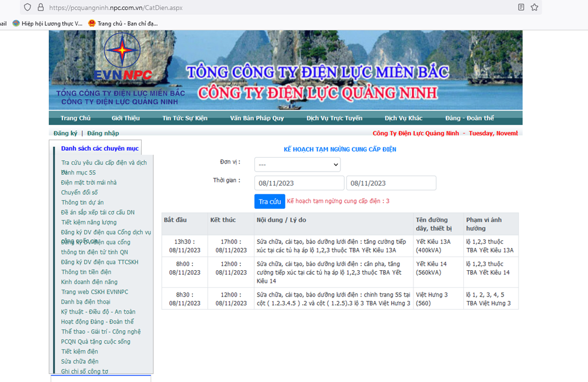Open Hoạt động Đảng - Đoàn thể link

[x=98, y=322]
